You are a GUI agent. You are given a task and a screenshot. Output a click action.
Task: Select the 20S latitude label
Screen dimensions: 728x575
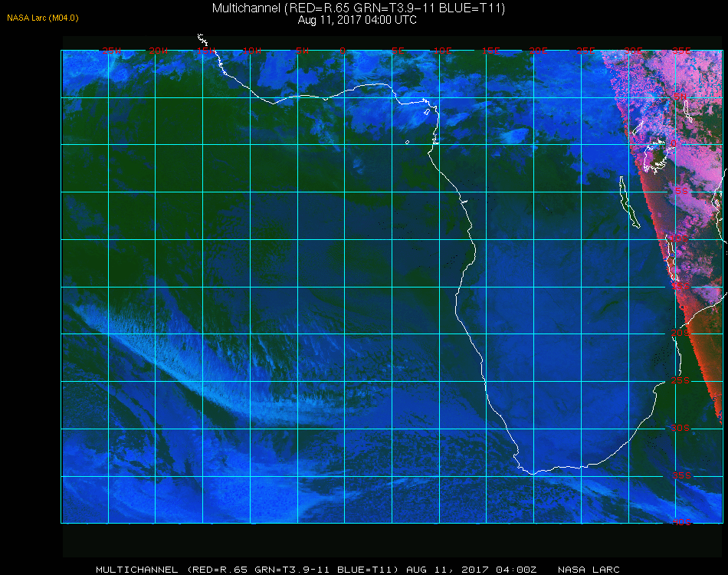click(x=680, y=333)
